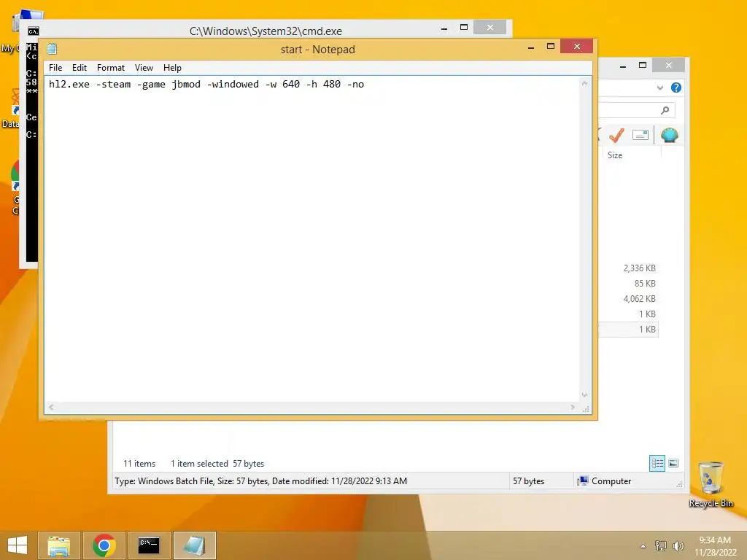Viewport: 747px width, 560px height.
Task: Maximize the Explorer window
Action: pos(643,65)
